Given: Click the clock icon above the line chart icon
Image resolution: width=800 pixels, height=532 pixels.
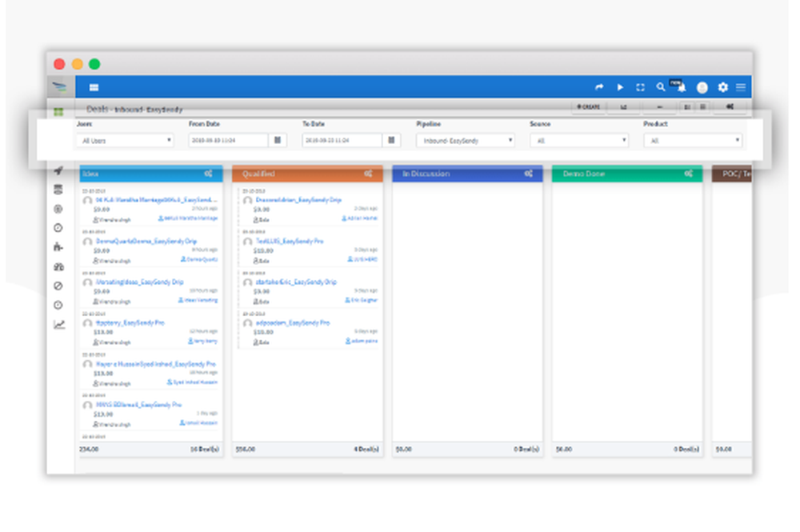Looking at the screenshot, I should click(x=58, y=305).
